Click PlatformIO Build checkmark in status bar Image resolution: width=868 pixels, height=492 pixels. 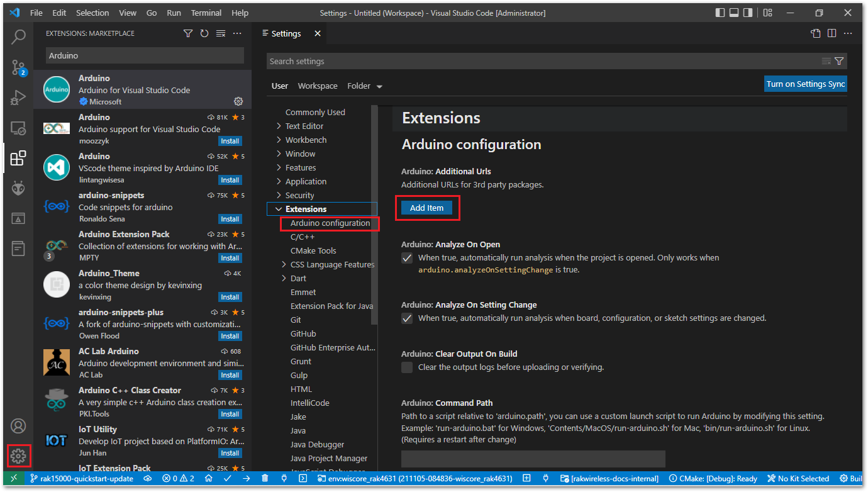[227, 479]
